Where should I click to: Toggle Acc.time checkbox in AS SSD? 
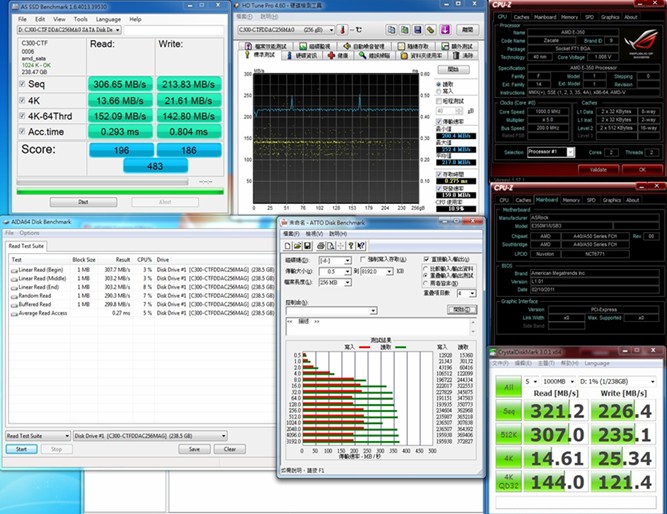coord(22,131)
